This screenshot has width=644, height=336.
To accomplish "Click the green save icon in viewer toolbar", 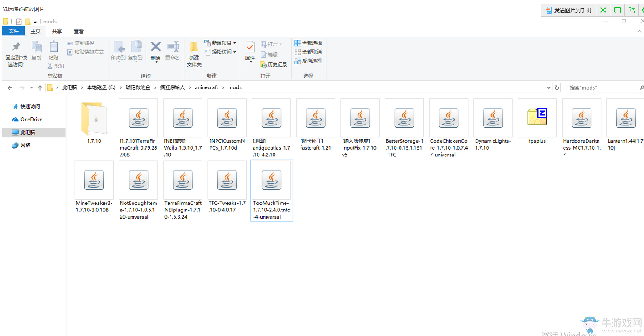I will pos(617,10).
